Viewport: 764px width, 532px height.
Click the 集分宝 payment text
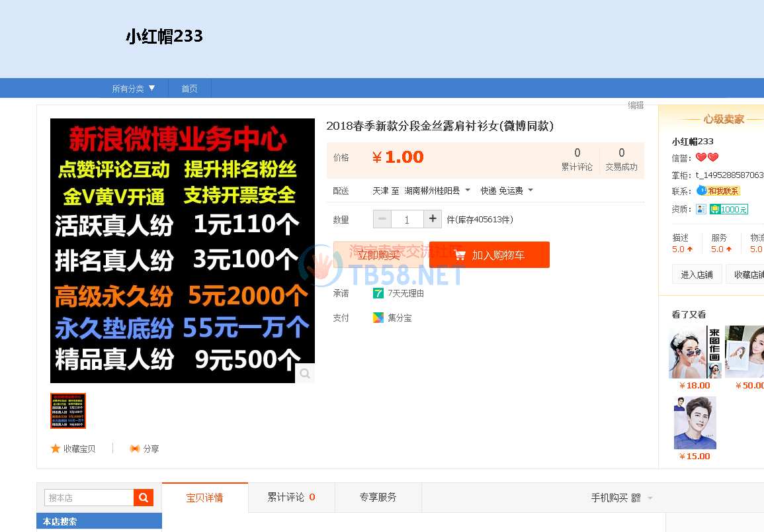400,318
